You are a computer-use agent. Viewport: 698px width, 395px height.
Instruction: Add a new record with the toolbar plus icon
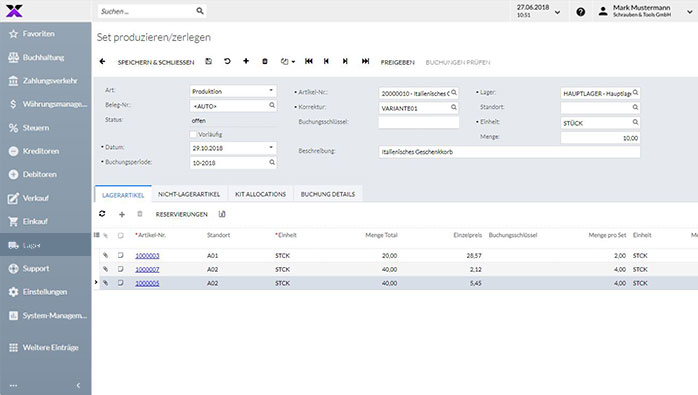coord(246,61)
